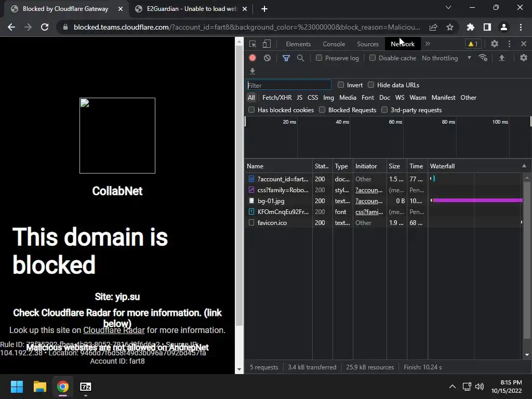Click the Import HAR file upload icon
532x399 pixels.
[x=502, y=58]
